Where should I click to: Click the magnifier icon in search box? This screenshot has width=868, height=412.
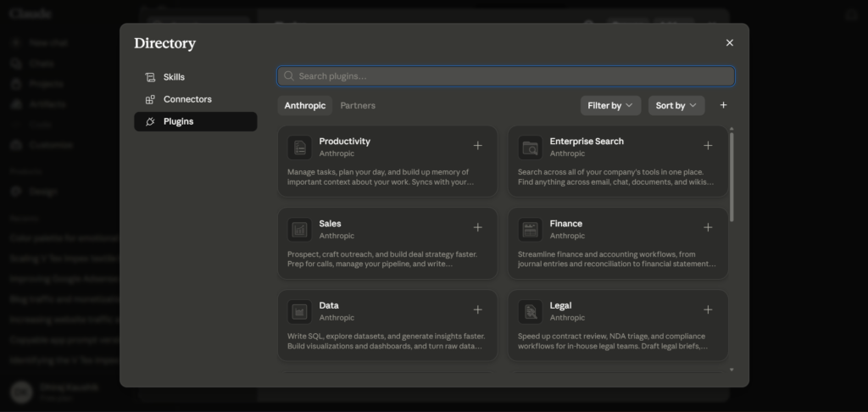click(288, 75)
